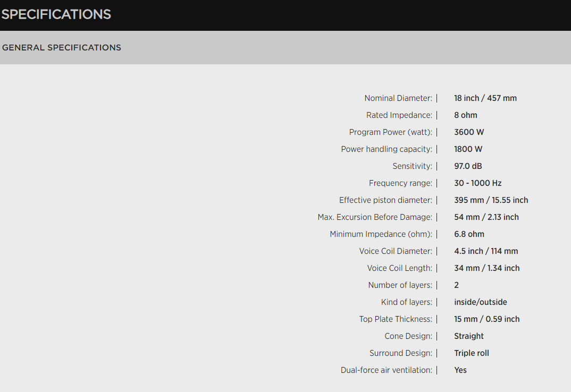Click the Nominal Diameter label

point(398,98)
